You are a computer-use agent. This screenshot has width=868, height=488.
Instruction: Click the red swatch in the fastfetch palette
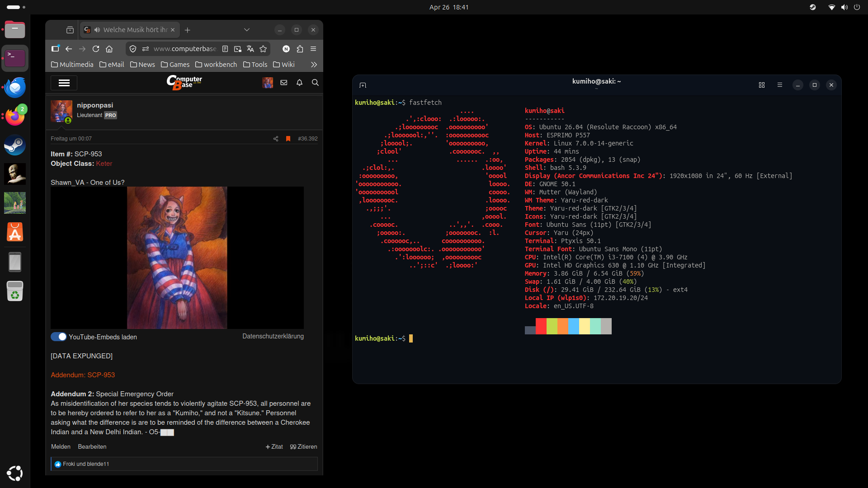coord(541,326)
